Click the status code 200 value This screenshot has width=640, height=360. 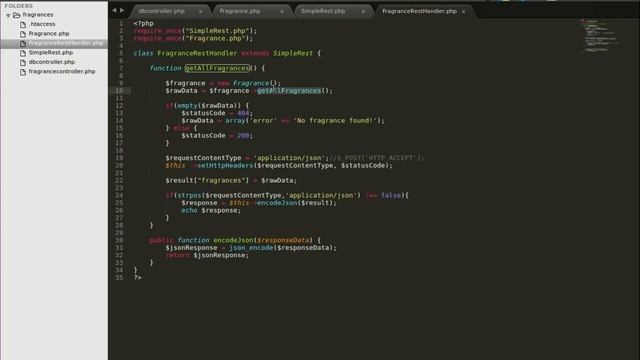(243, 136)
